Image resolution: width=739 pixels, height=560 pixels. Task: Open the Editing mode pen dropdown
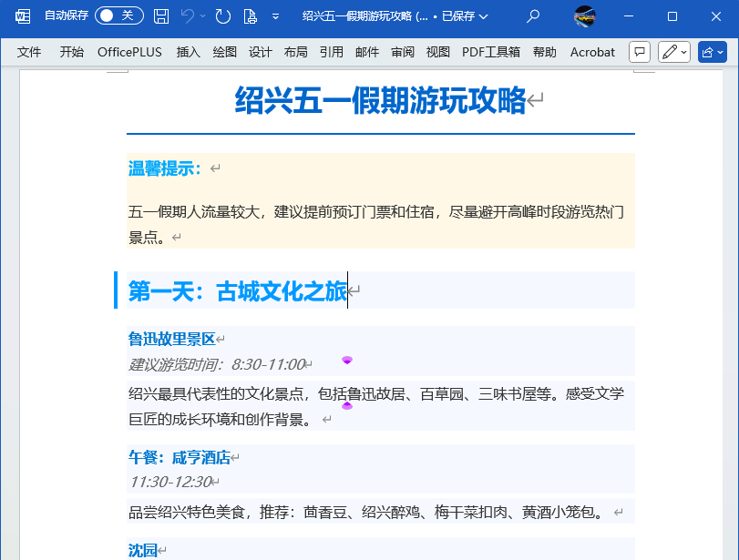674,52
